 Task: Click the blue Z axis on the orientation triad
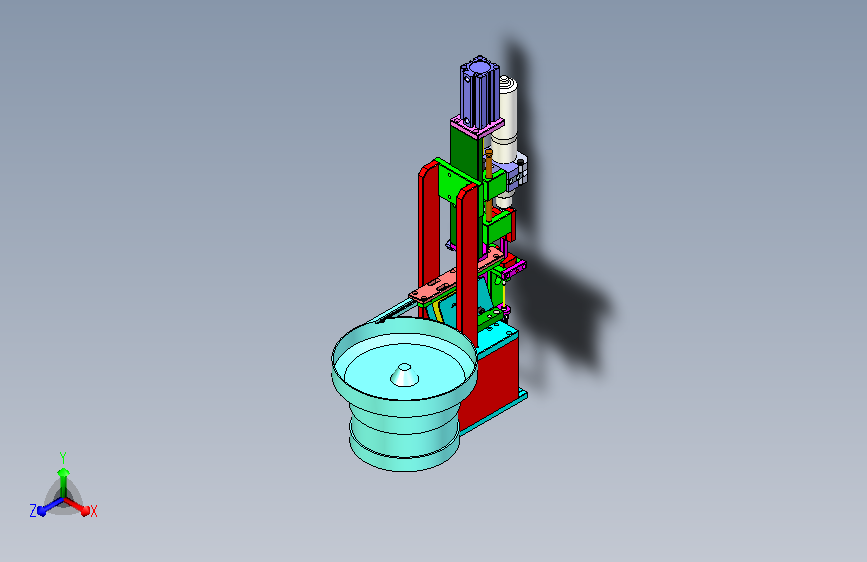coord(48,507)
